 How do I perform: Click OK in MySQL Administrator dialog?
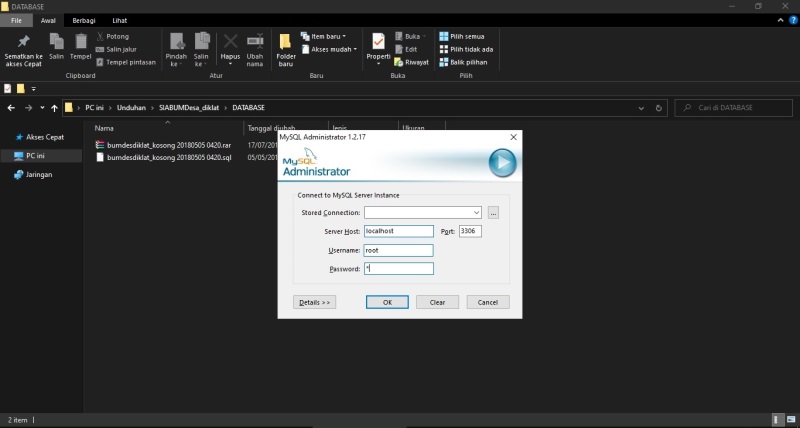point(387,302)
